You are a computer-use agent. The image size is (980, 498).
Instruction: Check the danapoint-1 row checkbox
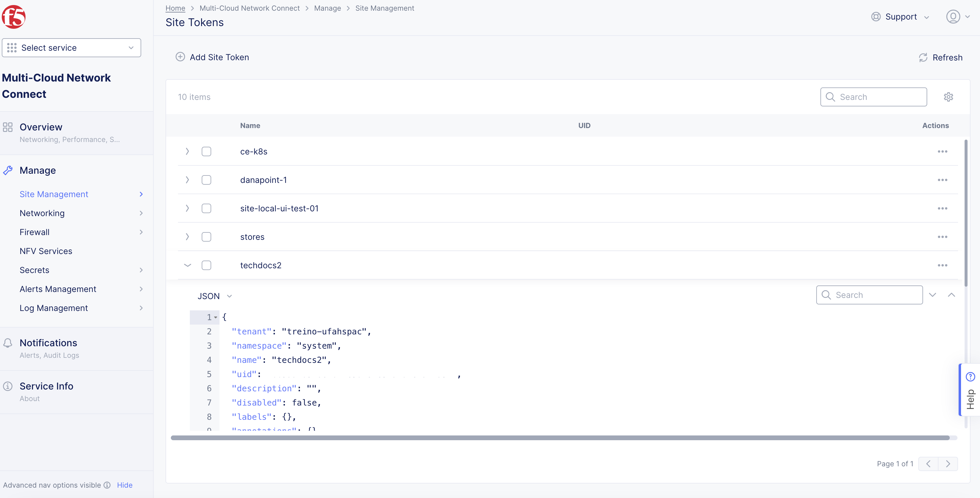pyautogui.click(x=206, y=180)
